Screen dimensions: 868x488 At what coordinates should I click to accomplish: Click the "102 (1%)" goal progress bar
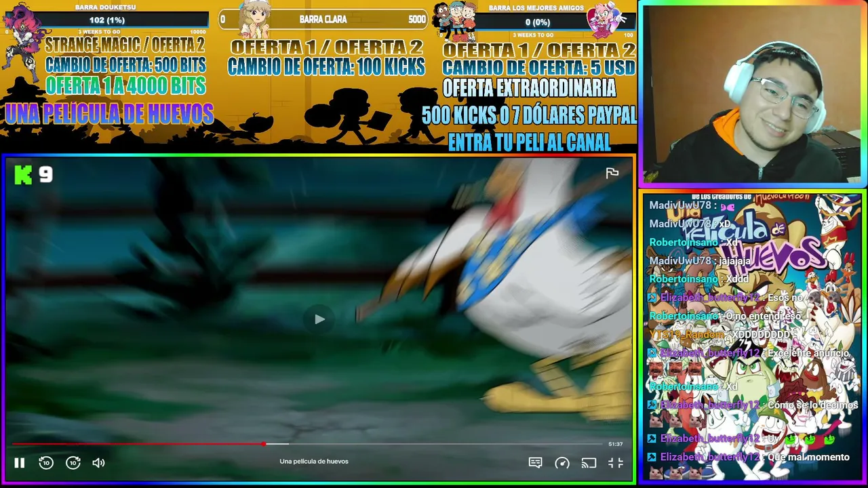pyautogui.click(x=106, y=20)
